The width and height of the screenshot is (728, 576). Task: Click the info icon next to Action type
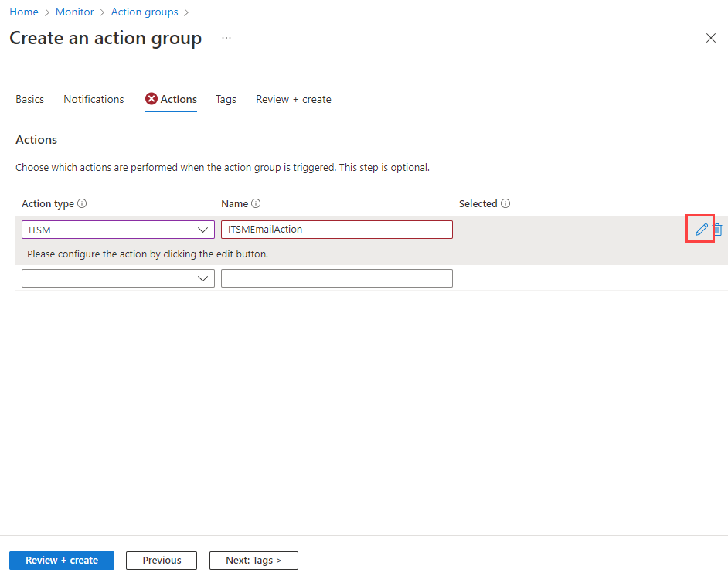(x=83, y=204)
